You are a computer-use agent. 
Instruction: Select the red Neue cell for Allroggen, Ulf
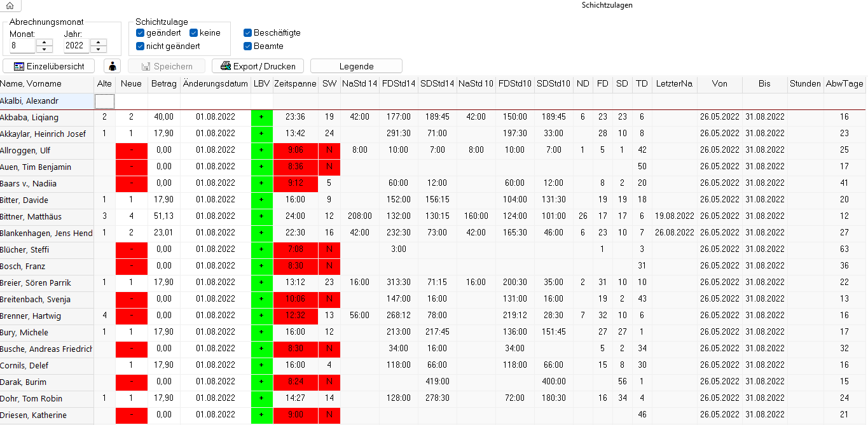pos(132,150)
